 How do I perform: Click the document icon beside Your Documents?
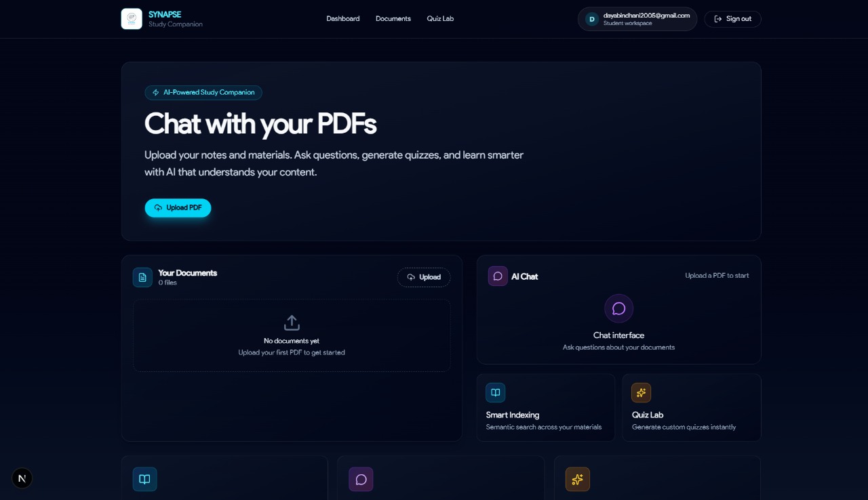coord(142,277)
